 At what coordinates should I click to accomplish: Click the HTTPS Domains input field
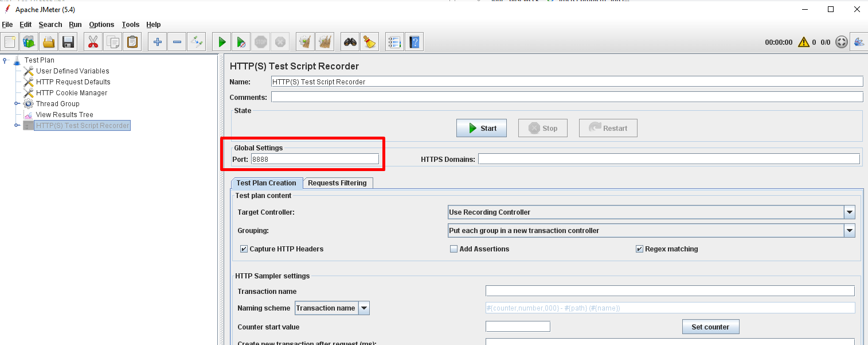[x=669, y=159]
